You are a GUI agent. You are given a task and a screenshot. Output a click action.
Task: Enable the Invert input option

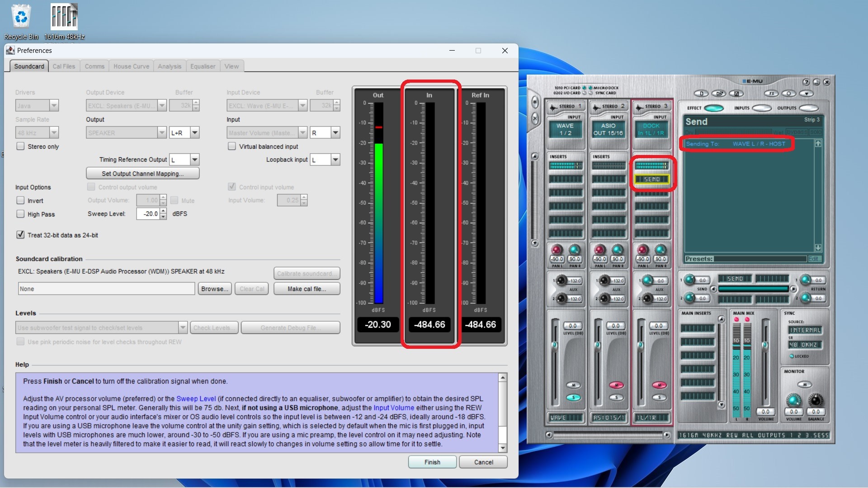20,200
